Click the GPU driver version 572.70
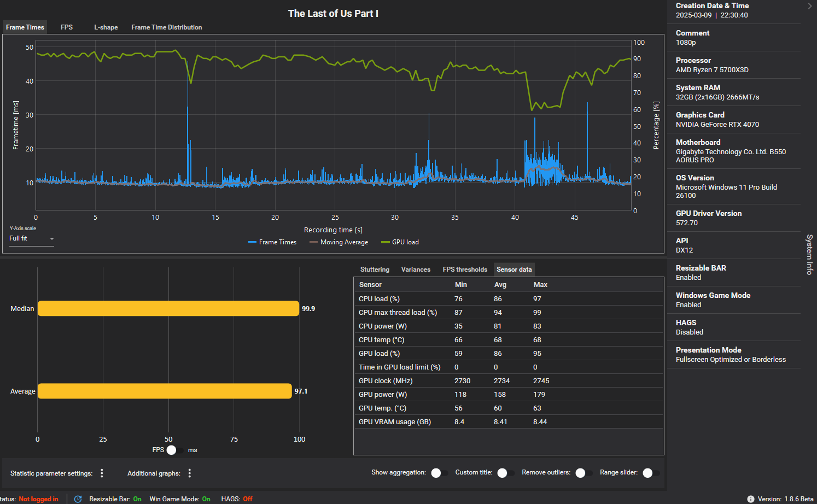817x504 pixels. pos(687,223)
